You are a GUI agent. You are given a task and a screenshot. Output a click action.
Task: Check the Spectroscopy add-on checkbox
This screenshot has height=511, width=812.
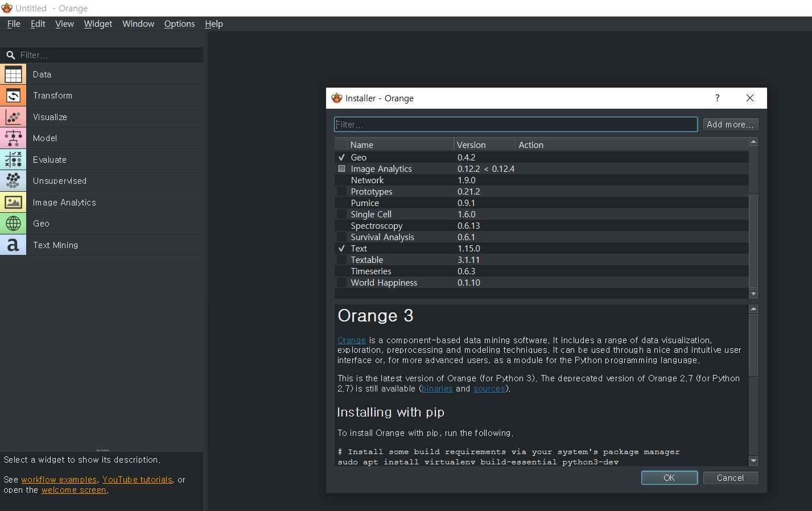341,226
